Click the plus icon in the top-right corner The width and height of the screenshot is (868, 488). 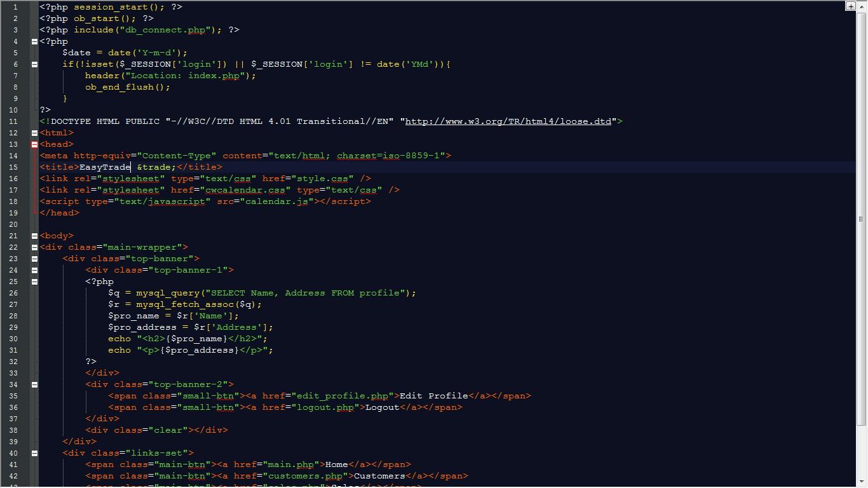pyautogui.click(x=850, y=6)
